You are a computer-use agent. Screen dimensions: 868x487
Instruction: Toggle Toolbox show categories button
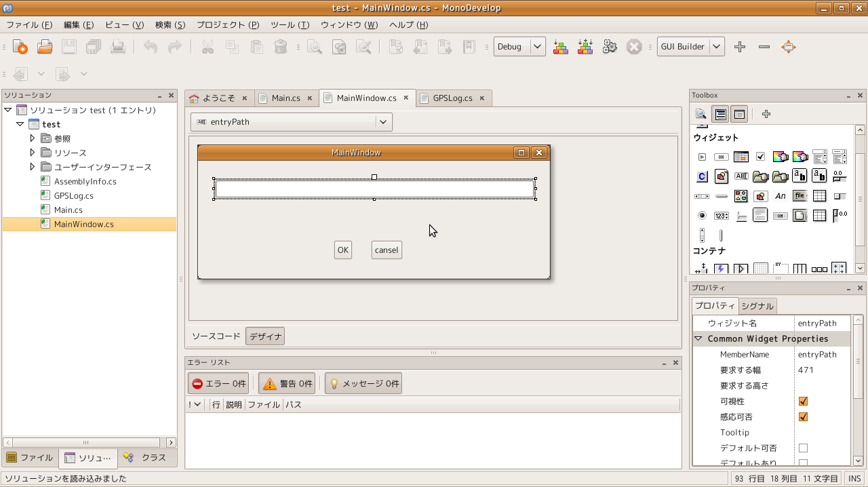click(x=720, y=114)
